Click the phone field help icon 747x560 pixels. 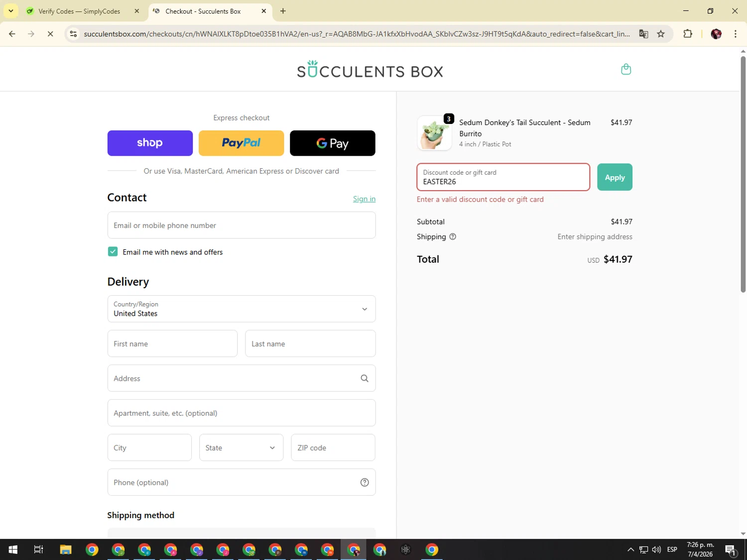(365, 482)
